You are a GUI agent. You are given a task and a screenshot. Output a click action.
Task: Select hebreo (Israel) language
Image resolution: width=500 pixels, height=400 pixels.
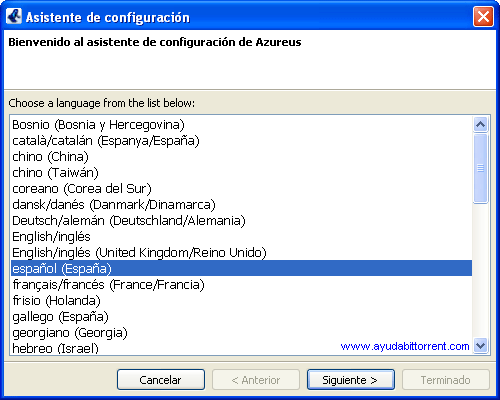click(241, 348)
